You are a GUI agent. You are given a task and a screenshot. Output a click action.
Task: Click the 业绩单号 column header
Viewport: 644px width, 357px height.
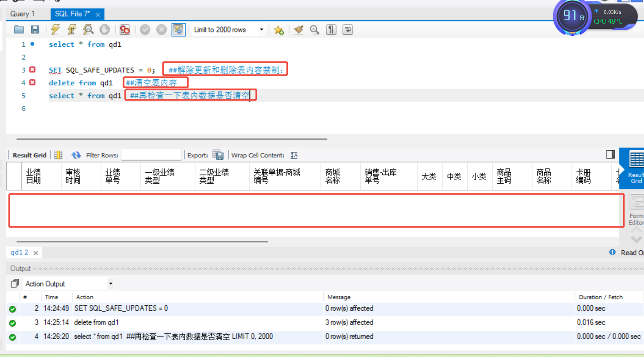point(120,176)
